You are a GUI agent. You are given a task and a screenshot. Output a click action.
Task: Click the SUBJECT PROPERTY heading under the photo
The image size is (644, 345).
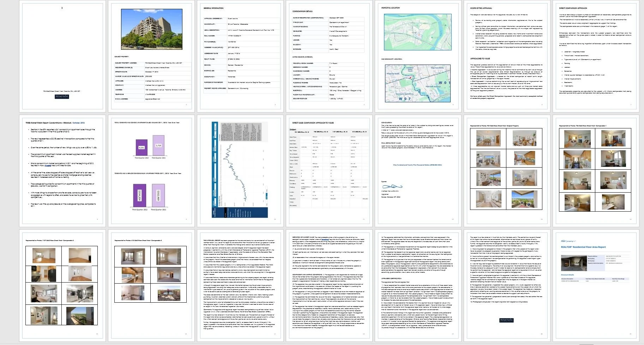point(121,56)
